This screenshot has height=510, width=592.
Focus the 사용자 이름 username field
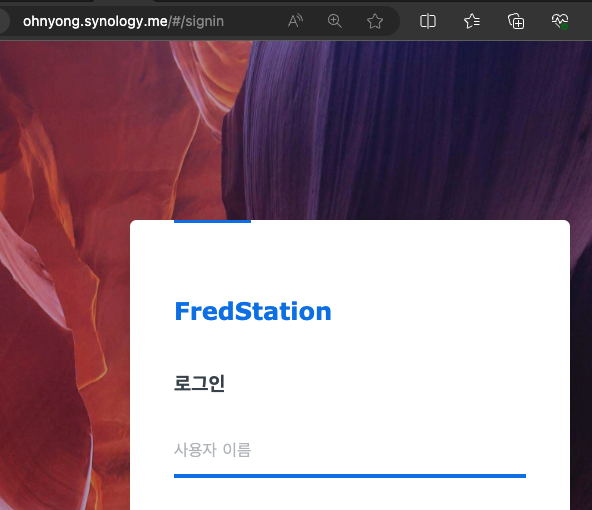click(x=350, y=455)
